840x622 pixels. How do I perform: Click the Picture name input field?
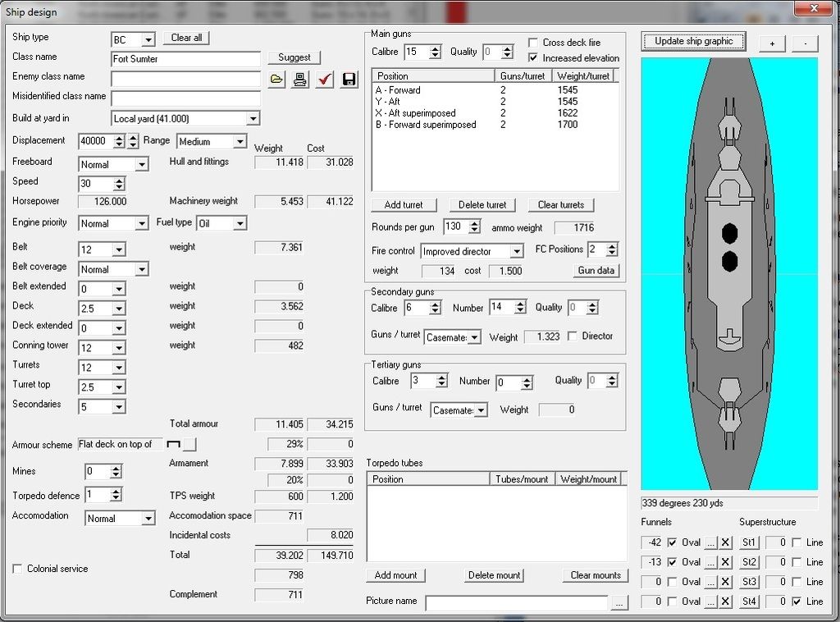point(517,602)
